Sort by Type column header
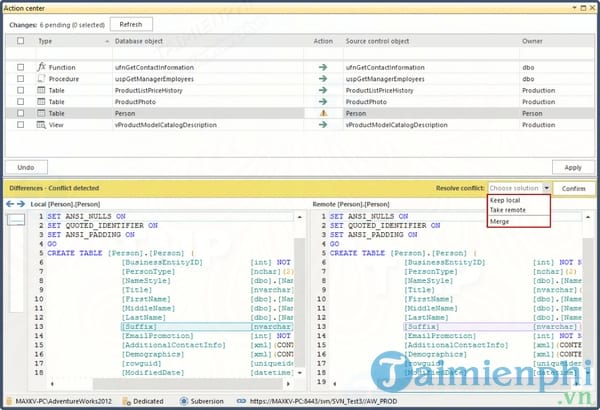600x410 pixels. point(73,41)
